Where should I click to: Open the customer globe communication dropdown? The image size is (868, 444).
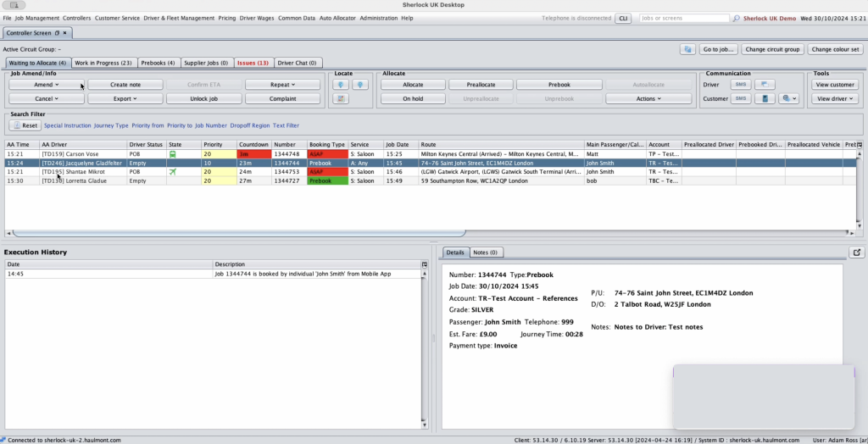click(x=789, y=98)
